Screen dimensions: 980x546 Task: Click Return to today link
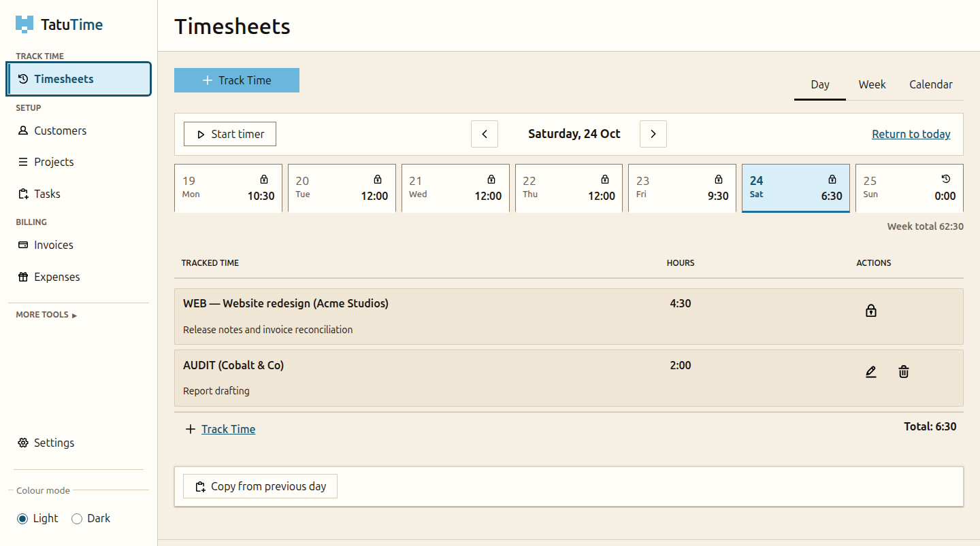pos(911,134)
